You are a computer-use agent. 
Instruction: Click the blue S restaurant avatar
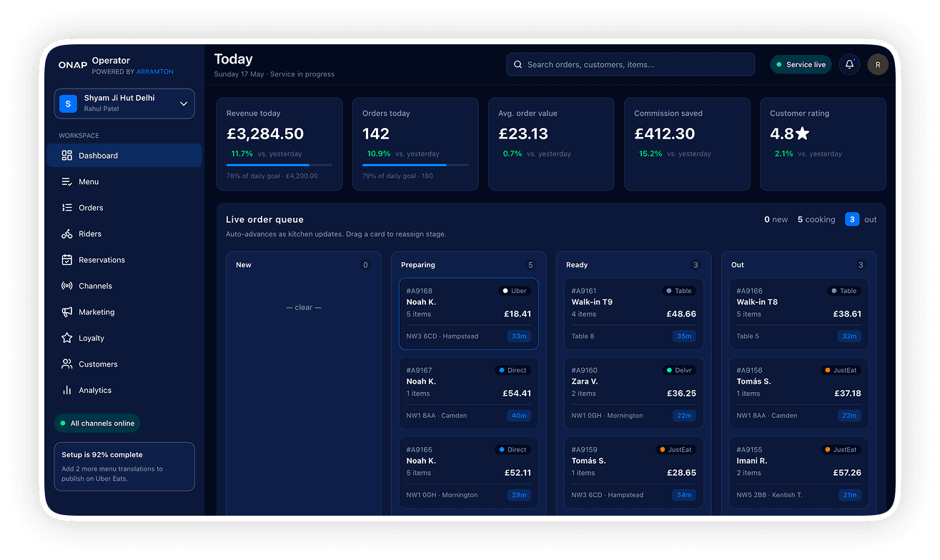coord(68,104)
